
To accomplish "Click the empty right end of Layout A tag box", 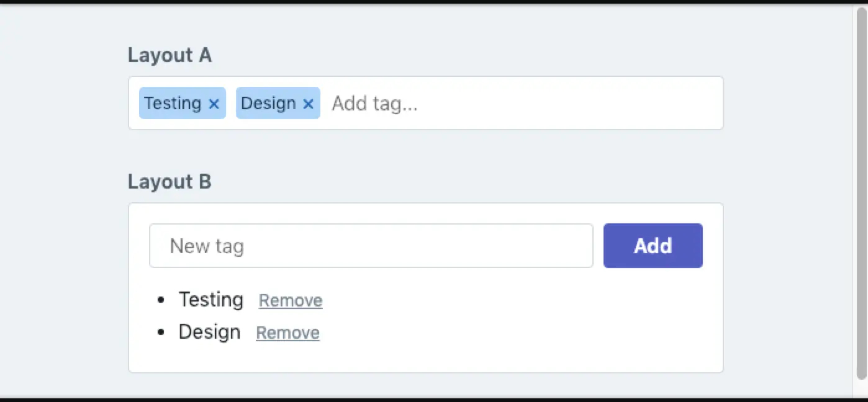I will pyautogui.click(x=621, y=103).
